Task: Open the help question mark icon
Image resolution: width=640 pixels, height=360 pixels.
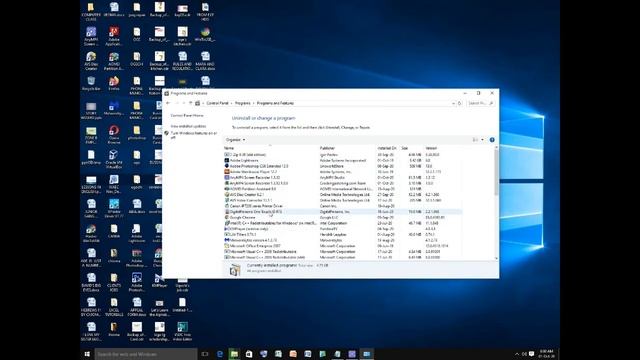Action: point(492,140)
